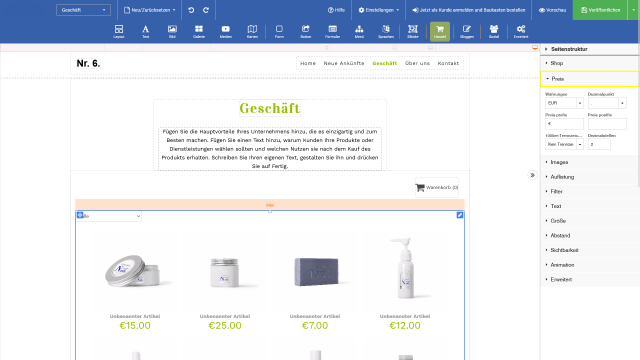The height and width of the screenshot is (360, 640).
Task: Click the Kontakt navigation item
Action: [448, 63]
